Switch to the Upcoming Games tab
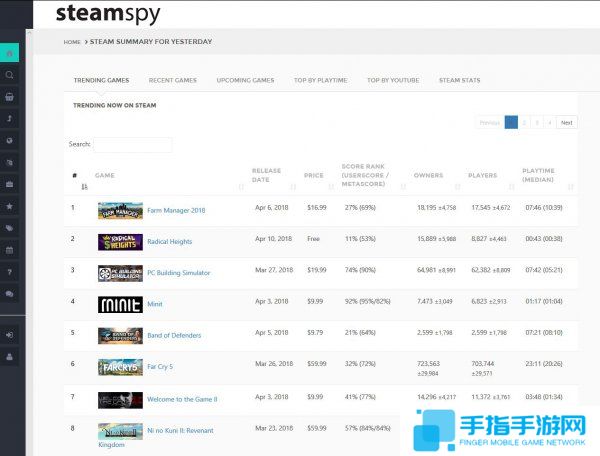This screenshot has width=600, height=456. pos(245,80)
